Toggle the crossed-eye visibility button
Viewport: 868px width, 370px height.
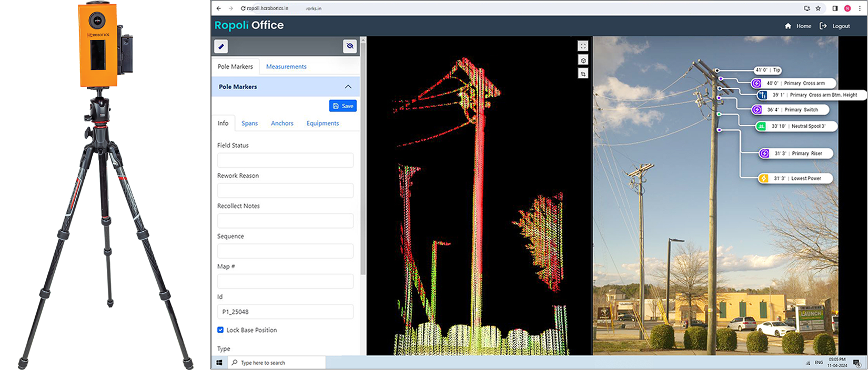pos(350,47)
